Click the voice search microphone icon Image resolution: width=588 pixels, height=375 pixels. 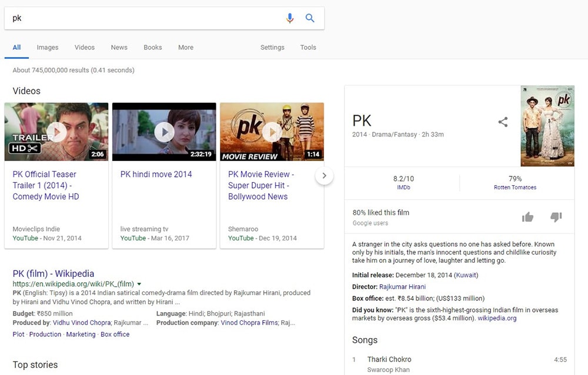coord(290,18)
